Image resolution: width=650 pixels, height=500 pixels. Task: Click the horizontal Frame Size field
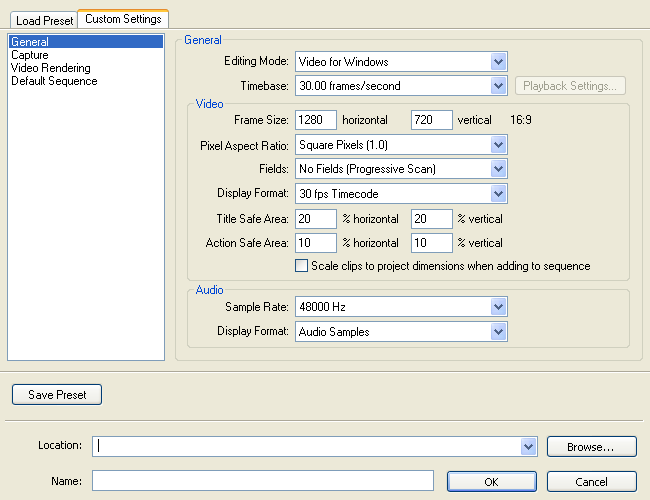coord(316,120)
